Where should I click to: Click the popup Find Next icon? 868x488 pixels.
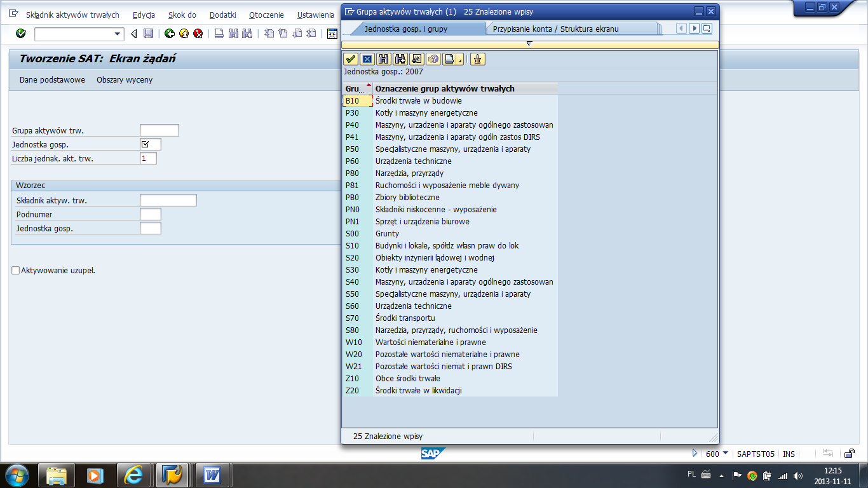(x=400, y=59)
